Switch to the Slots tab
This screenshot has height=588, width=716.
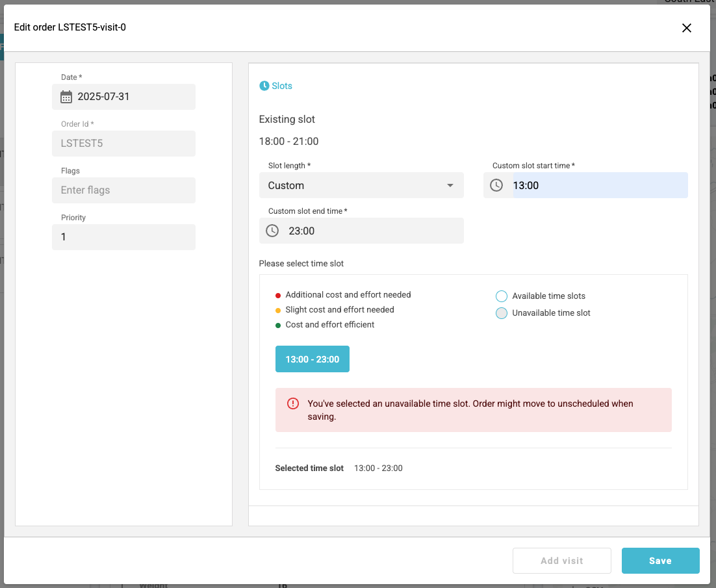[282, 86]
